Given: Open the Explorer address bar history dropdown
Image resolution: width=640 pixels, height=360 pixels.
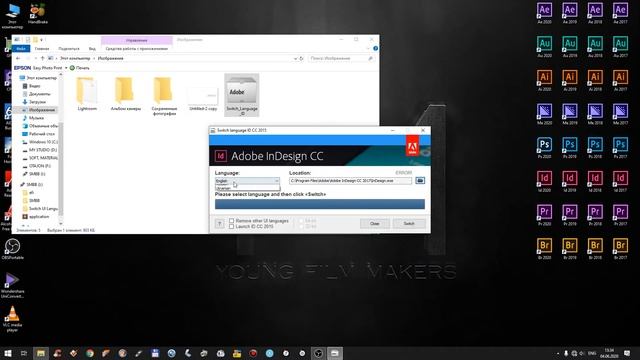Looking at the screenshot, I should [296, 58].
